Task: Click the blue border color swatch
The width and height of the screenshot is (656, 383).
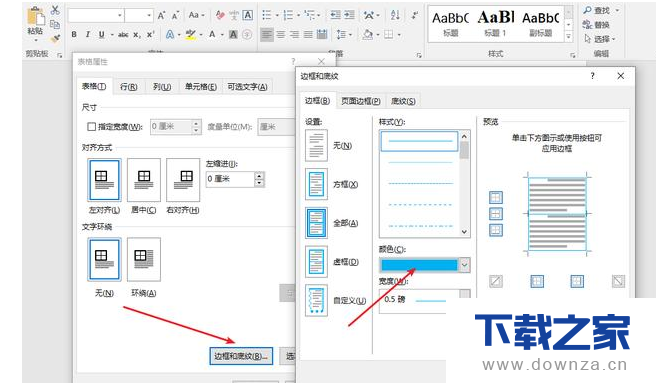Action: click(x=419, y=265)
